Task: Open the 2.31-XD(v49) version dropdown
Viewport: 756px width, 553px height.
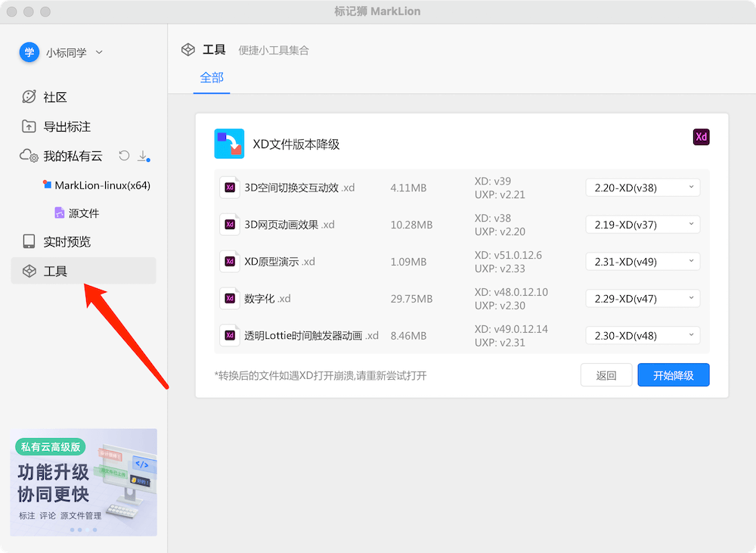Action: [643, 262]
